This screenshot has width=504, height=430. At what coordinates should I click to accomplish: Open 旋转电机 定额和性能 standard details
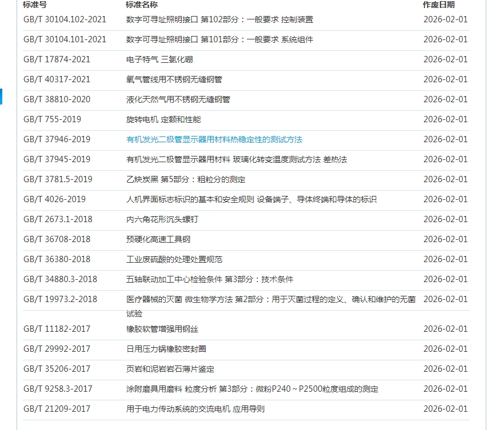pyautogui.click(x=163, y=119)
